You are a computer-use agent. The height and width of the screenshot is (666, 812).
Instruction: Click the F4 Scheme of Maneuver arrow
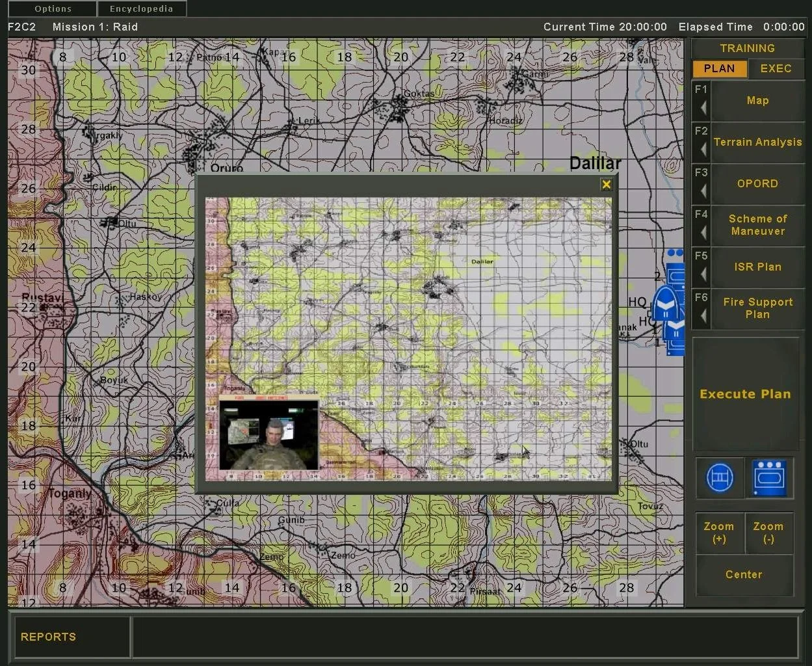[x=703, y=233]
